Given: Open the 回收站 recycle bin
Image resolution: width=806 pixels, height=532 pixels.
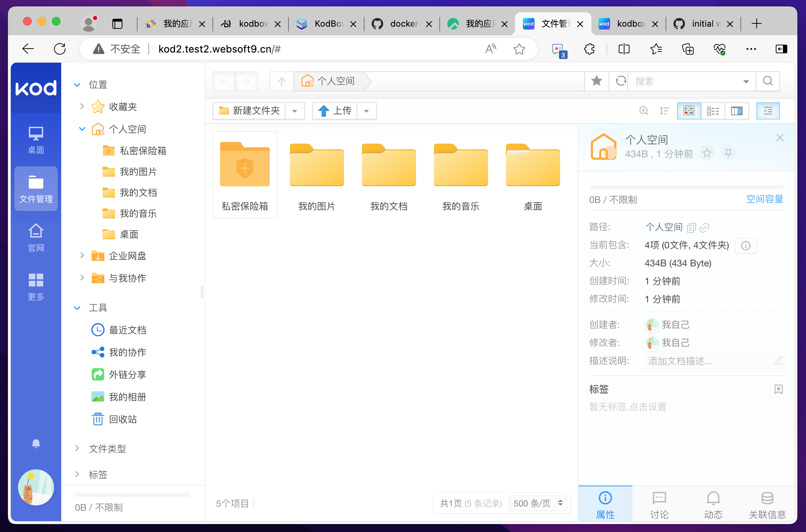Looking at the screenshot, I should (122, 419).
